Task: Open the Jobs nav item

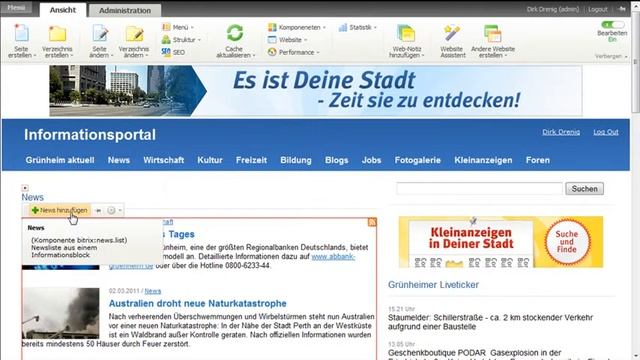Action: coord(371,160)
